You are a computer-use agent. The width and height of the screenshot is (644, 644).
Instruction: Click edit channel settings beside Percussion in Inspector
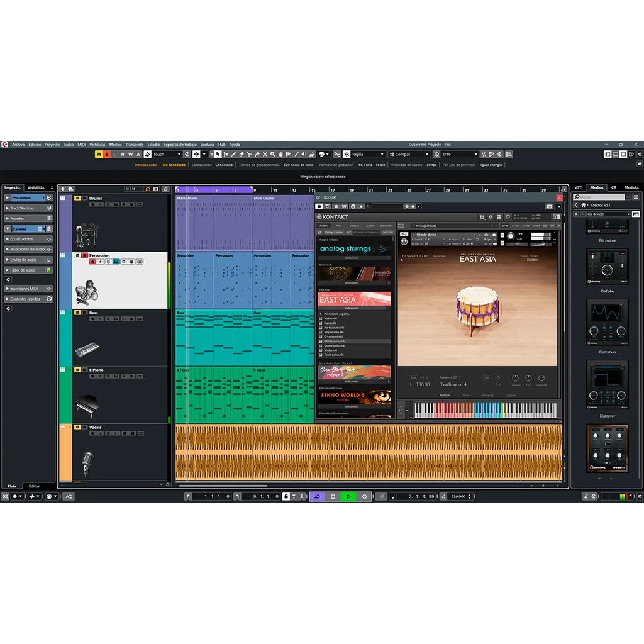pos(49,197)
